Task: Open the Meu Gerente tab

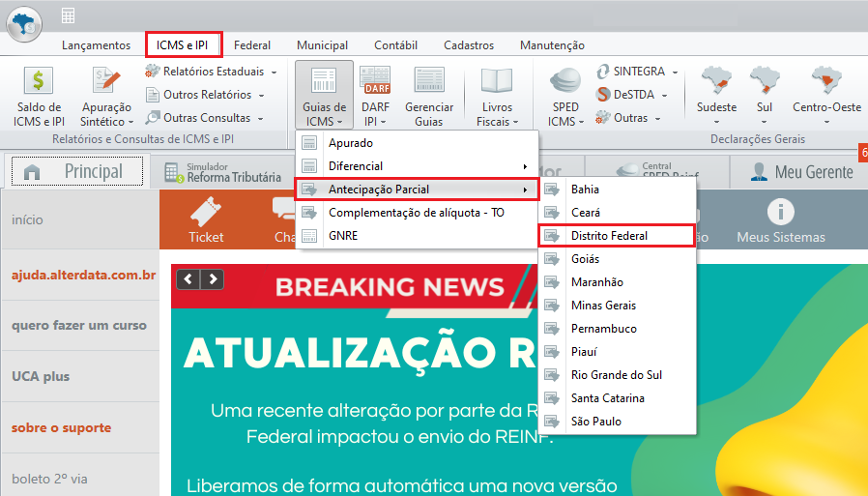Action: tap(801, 172)
